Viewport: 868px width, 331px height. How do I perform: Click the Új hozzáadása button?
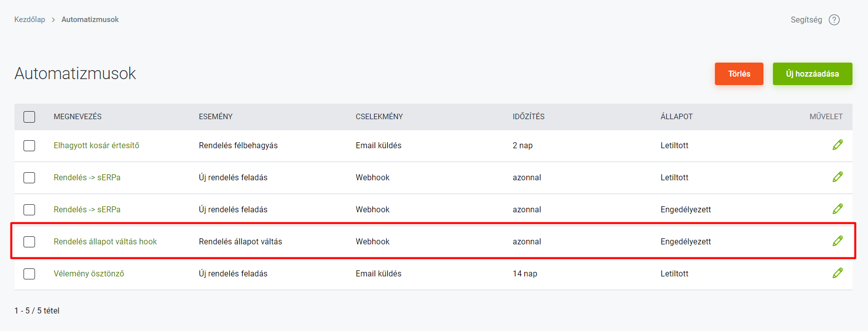click(812, 74)
